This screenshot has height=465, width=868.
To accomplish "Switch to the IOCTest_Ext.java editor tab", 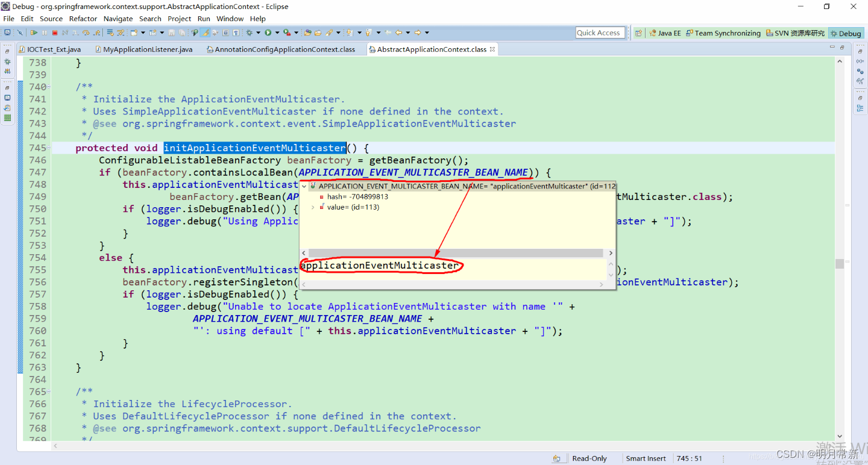I will [x=49, y=49].
